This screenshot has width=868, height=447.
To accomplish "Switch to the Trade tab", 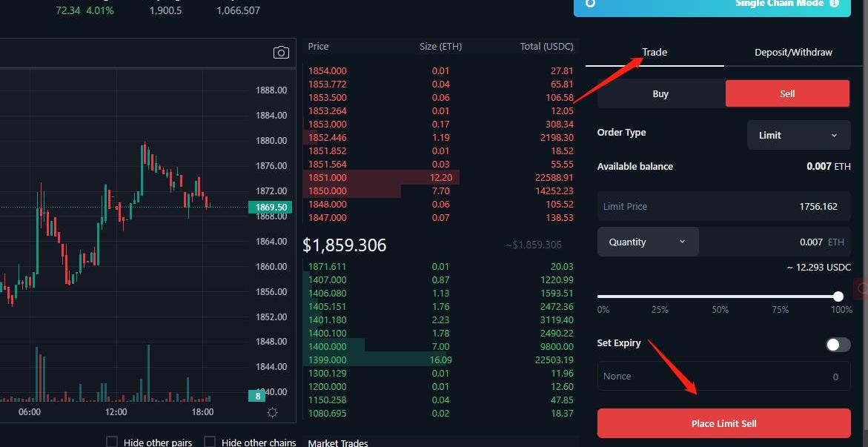I will [655, 53].
